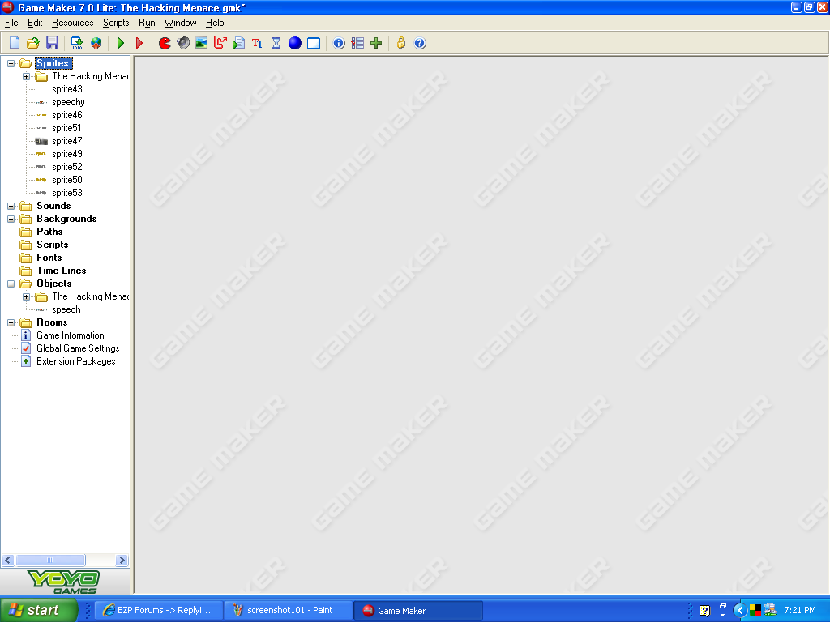
Task: Select the Paths folder
Action: (x=49, y=232)
